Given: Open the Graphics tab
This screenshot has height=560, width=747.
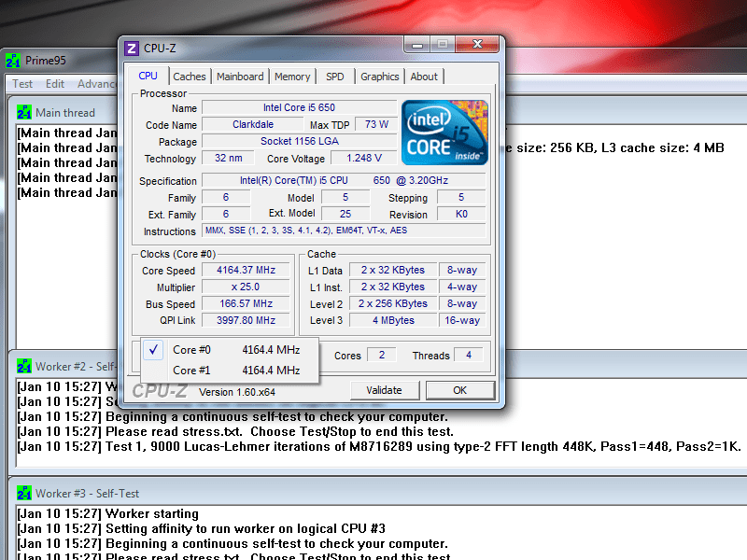Looking at the screenshot, I should (380, 77).
